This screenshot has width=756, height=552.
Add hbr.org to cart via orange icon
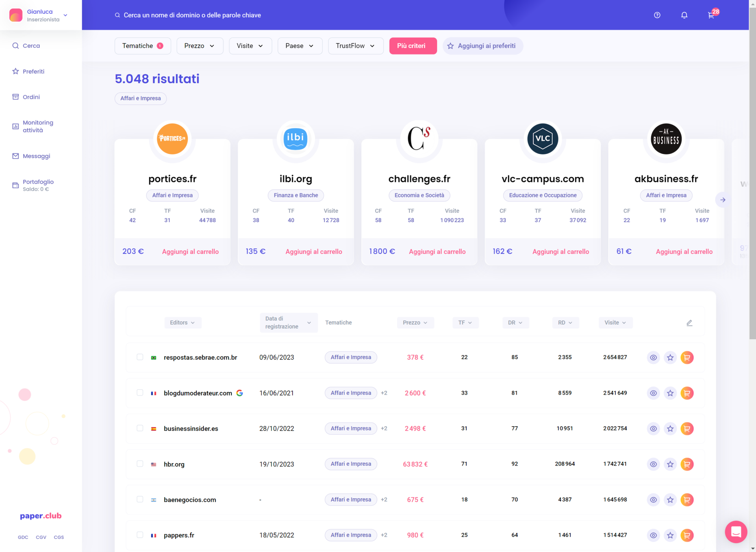(x=687, y=464)
